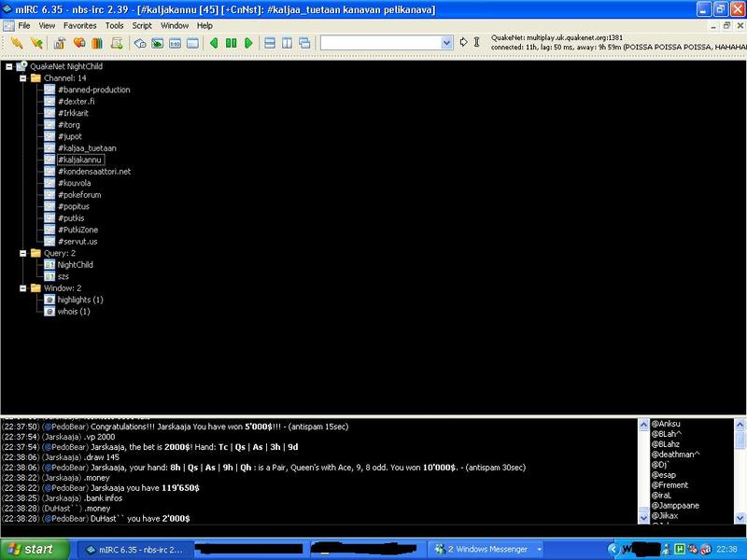Image resolution: width=747 pixels, height=560 pixels.
Task: Click the Connect lightning bolt icon
Action: click(x=17, y=43)
